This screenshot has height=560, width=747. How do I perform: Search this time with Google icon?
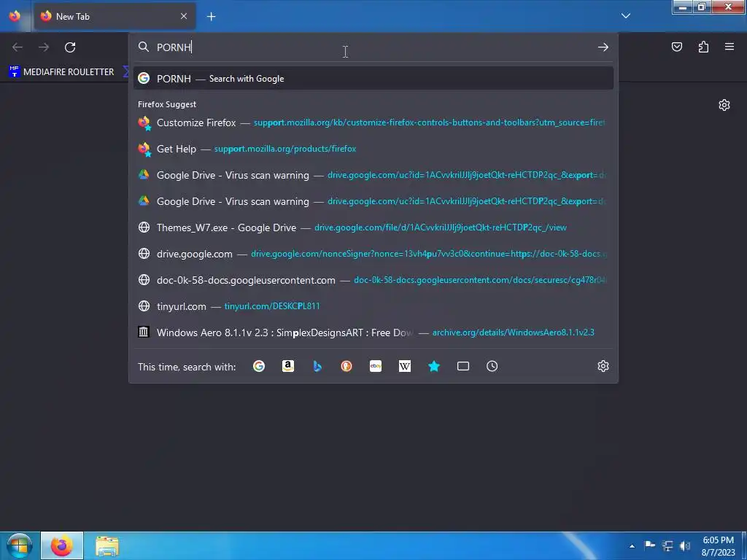[x=259, y=366]
